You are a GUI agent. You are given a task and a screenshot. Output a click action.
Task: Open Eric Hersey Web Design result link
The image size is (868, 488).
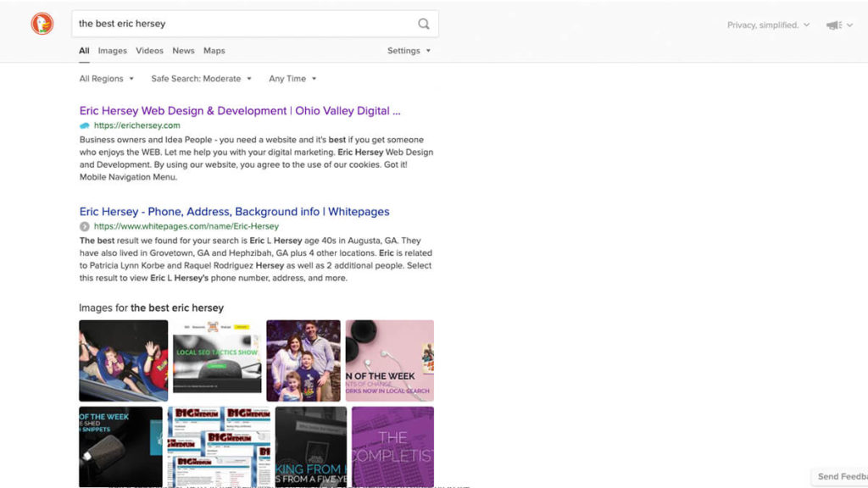pyautogui.click(x=239, y=111)
